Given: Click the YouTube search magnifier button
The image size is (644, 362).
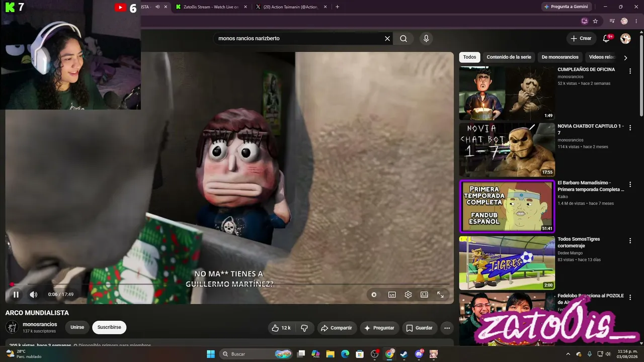Looking at the screenshot, I should (x=404, y=38).
